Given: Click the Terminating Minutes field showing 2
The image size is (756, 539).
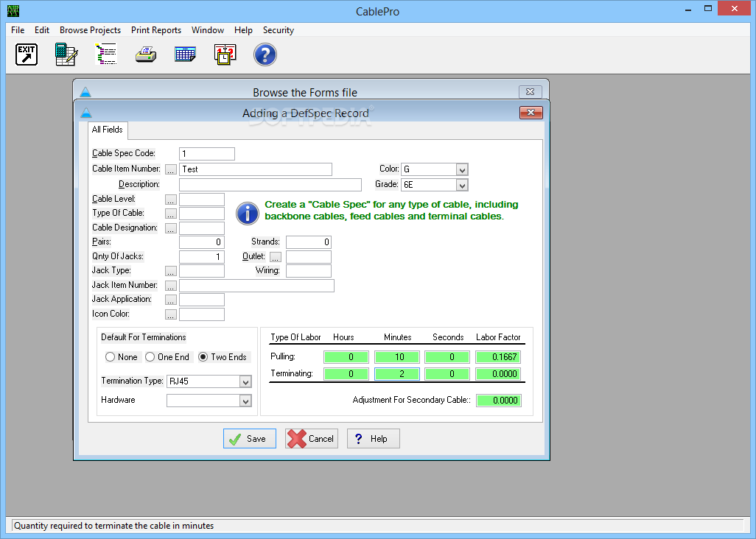Looking at the screenshot, I should click(x=397, y=374).
